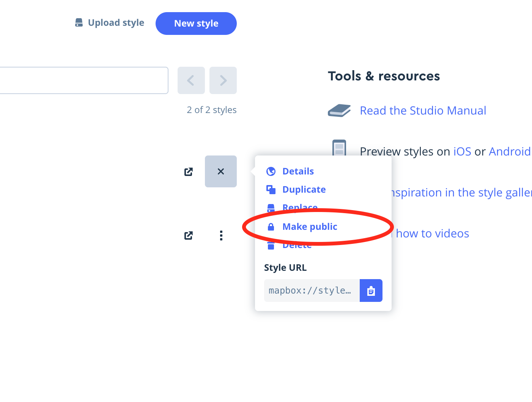The image size is (532, 402).
Task: Click the iOS preview link
Action: tap(462, 152)
